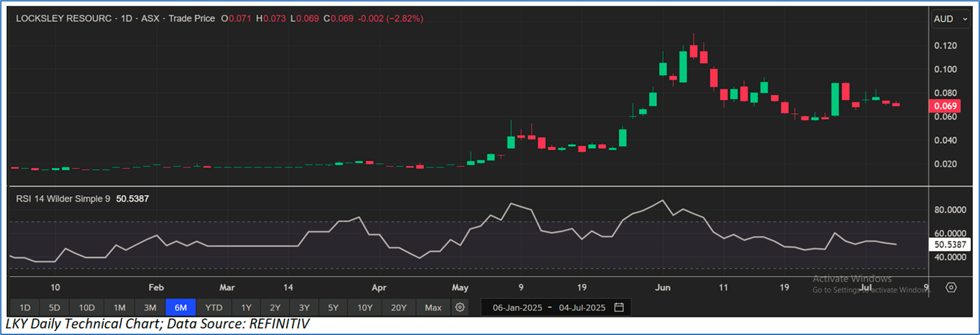Select the 5D time range

tap(55, 308)
